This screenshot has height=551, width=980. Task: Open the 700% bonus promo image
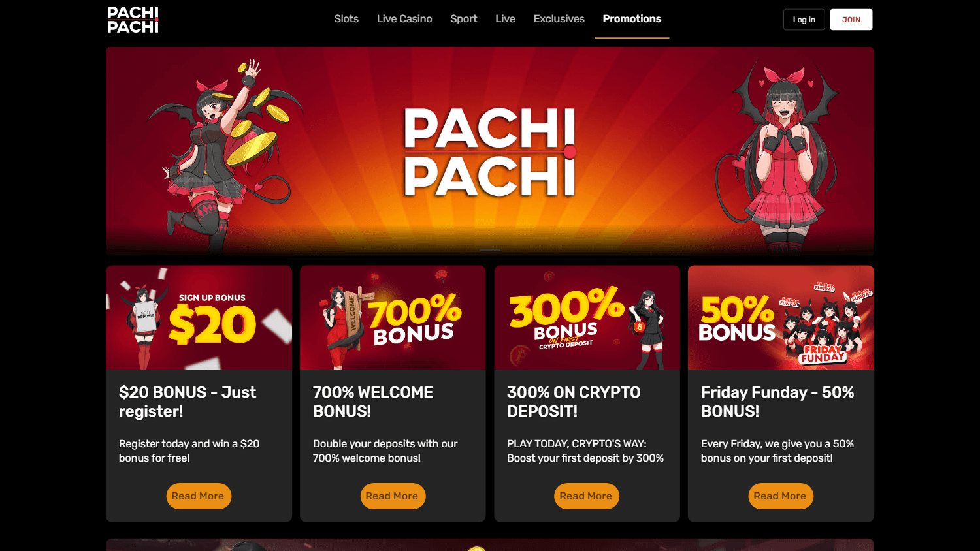pyautogui.click(x=393, y=317)
